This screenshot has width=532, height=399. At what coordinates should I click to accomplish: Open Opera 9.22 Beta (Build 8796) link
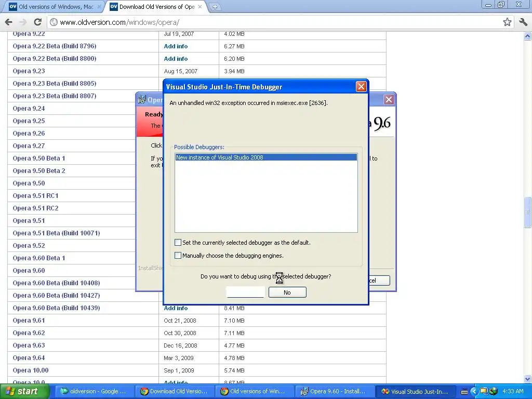54,46
